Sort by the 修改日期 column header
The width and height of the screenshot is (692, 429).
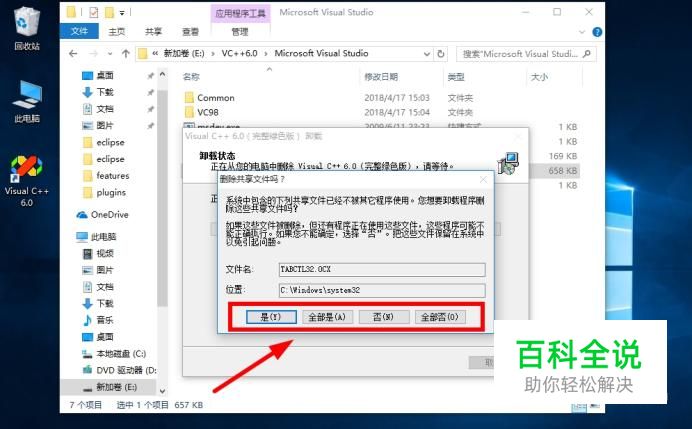click(x=381, y=77)
